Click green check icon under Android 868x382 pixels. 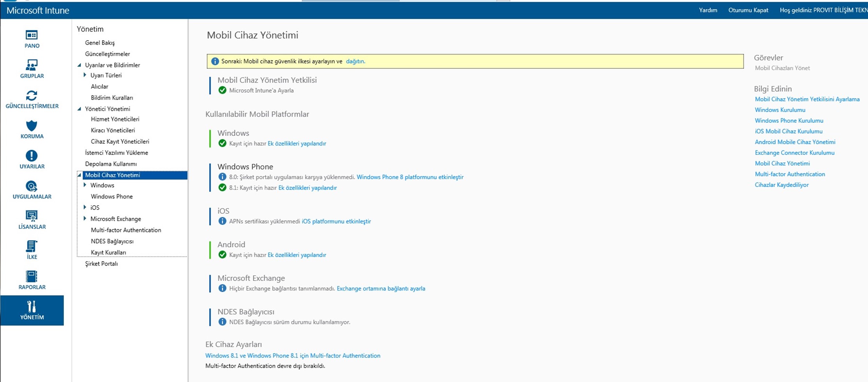click(222, 255)
